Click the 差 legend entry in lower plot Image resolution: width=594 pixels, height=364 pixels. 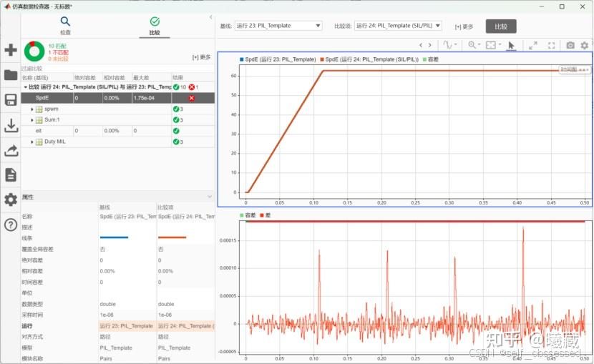(266, 215)
